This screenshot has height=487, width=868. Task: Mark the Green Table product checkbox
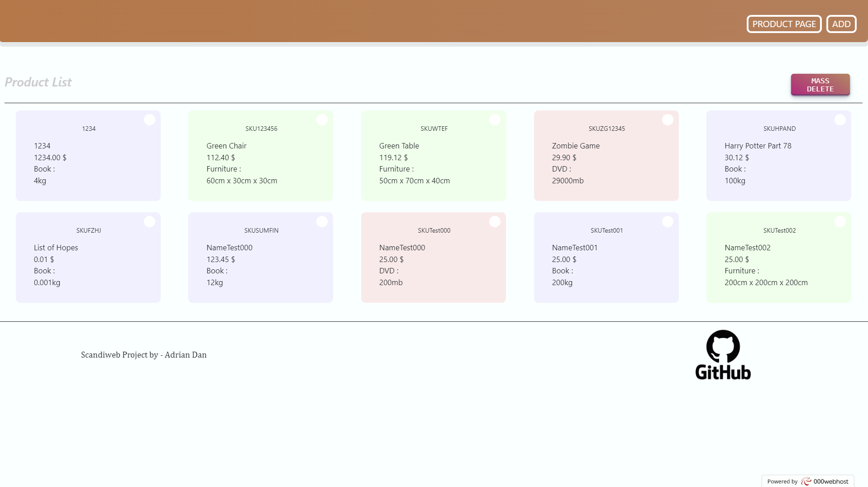coord(495,120)
